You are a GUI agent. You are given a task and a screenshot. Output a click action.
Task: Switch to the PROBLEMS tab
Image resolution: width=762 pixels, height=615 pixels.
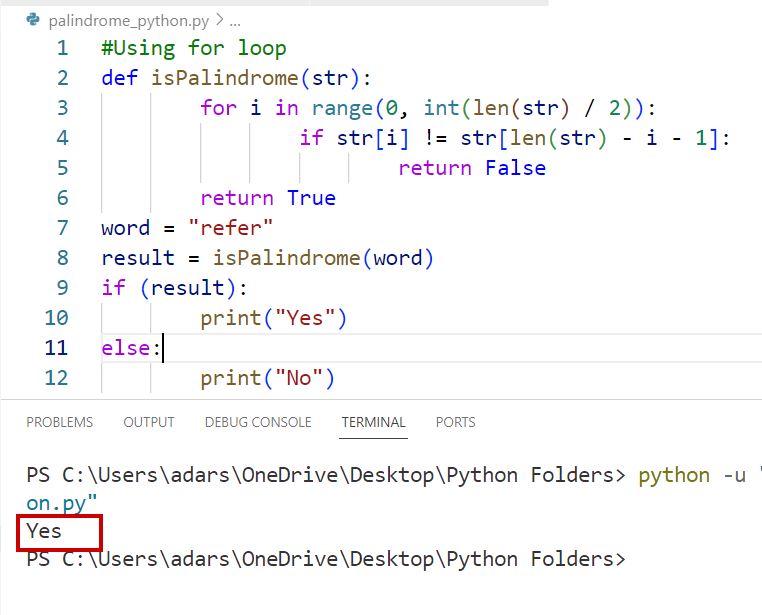coord(60,422)
